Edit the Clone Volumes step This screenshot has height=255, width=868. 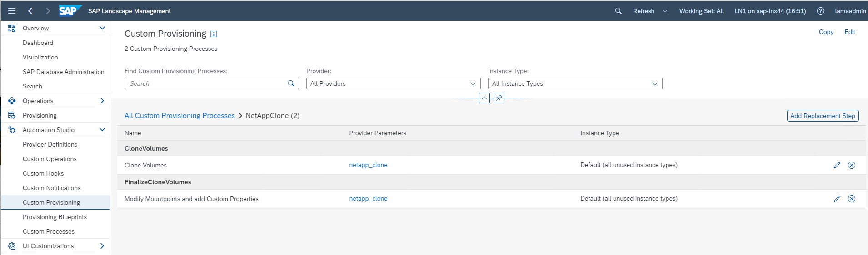pyautogui.click(x=837, y=165)
